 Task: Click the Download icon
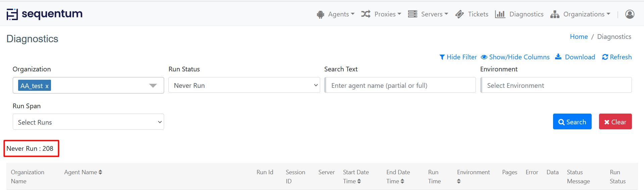(x=558, y=57)
